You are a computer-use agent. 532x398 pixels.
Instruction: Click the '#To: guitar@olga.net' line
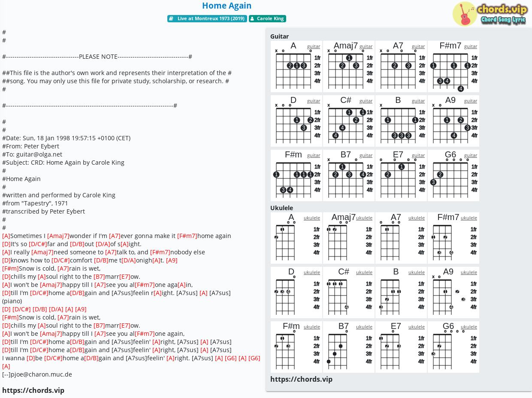click(x=32, y=154)
